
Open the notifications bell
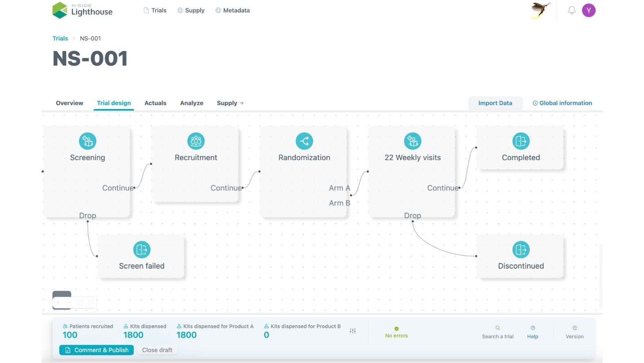pyautogui.click(x=572, y=11)
